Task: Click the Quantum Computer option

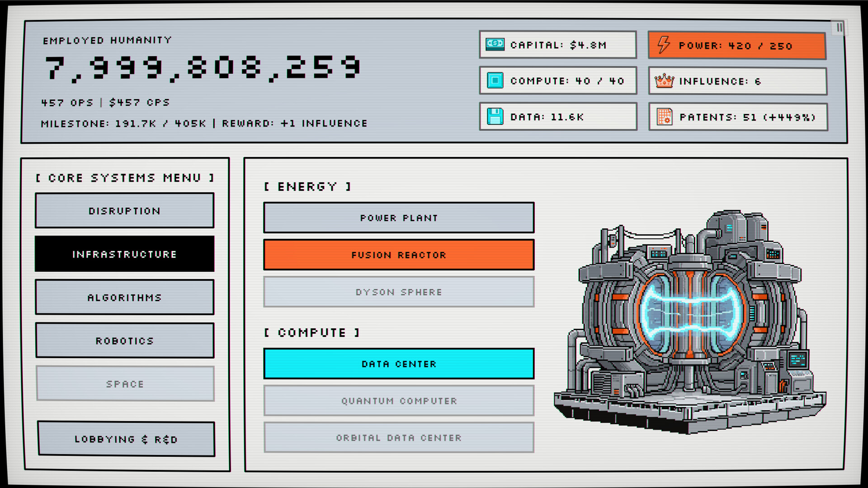Action: pos(399,401)
